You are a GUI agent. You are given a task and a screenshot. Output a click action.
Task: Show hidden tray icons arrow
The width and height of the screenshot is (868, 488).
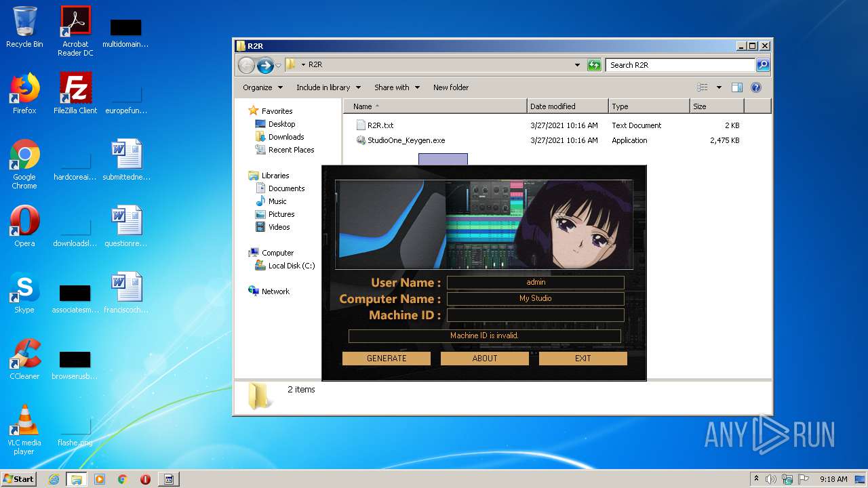pyautogui.click(x=757, y=479)
